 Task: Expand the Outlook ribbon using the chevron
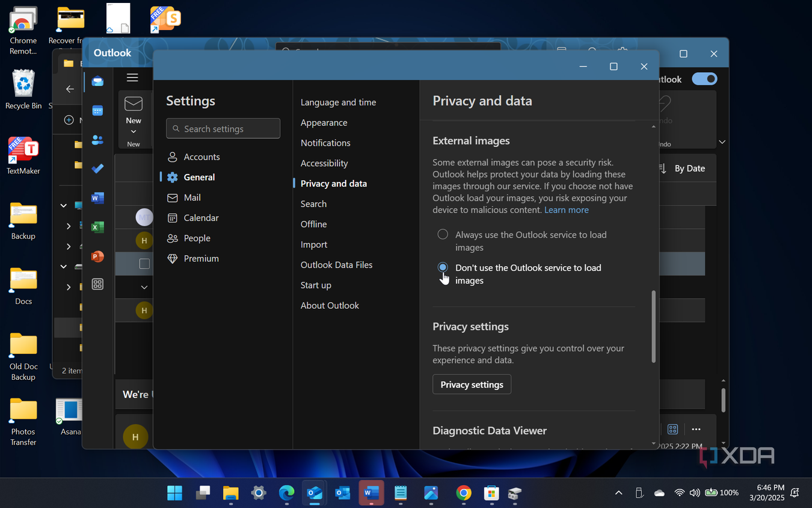(x=722, y=142)
